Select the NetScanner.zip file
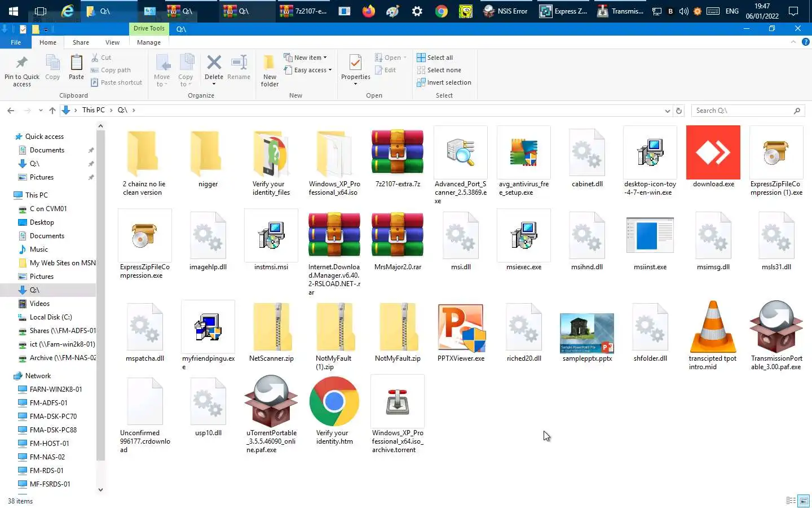Screen dimensions: 812x508 (271, 332)
